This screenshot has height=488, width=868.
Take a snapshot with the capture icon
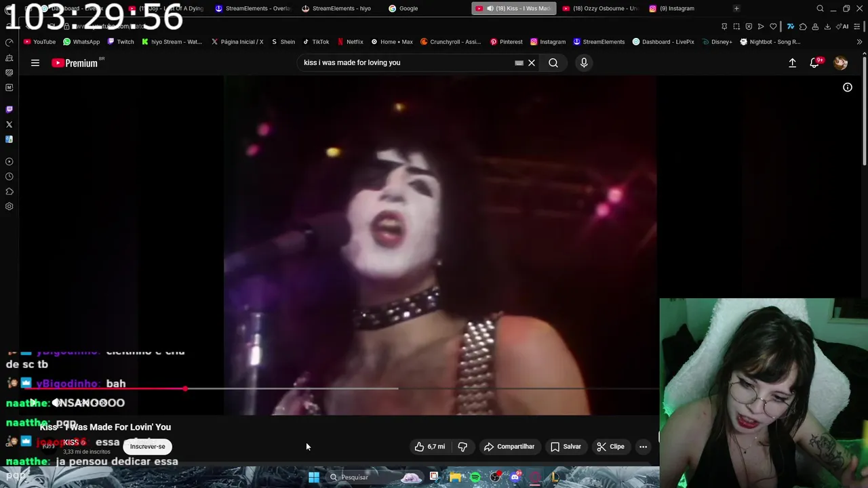tap(736, 26)
